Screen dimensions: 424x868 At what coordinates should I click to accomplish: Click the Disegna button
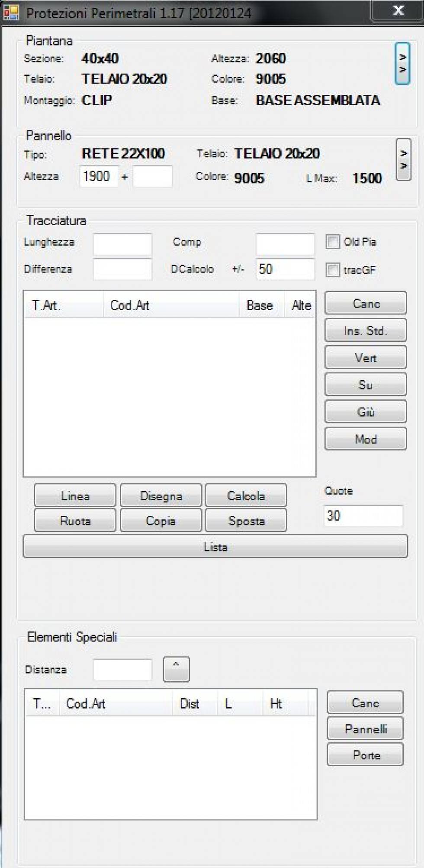click(x=161, y=496)
